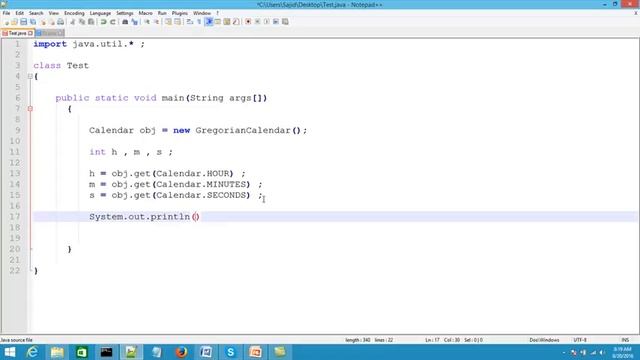The width and height of the screenshot is (640, 360).
Task: Open the Macro menu
Action: [x=145, y=13]
